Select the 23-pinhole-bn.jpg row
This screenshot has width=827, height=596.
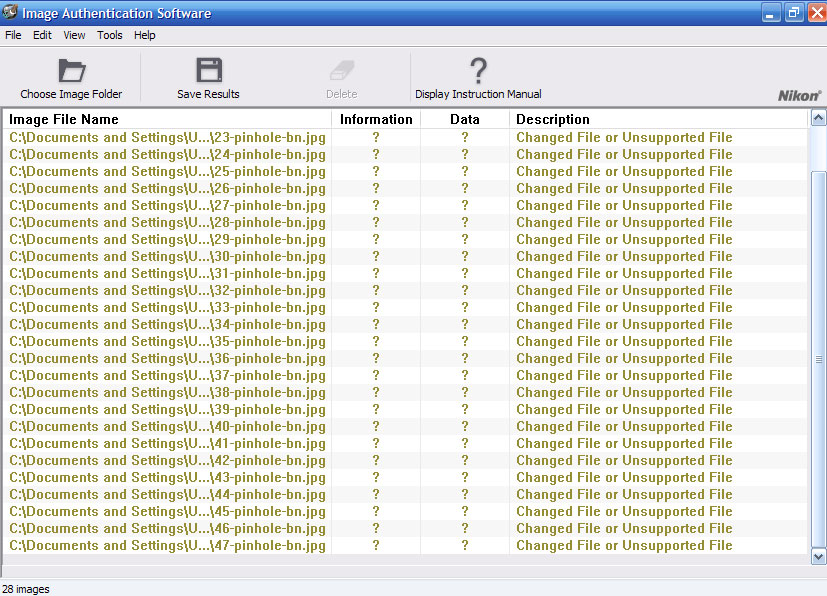[168, 138]
